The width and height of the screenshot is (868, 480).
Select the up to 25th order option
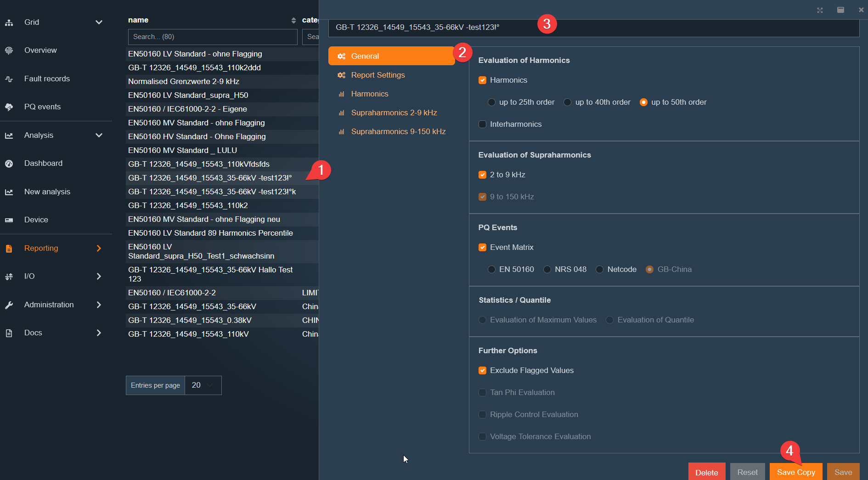click(x=491, y=102)
